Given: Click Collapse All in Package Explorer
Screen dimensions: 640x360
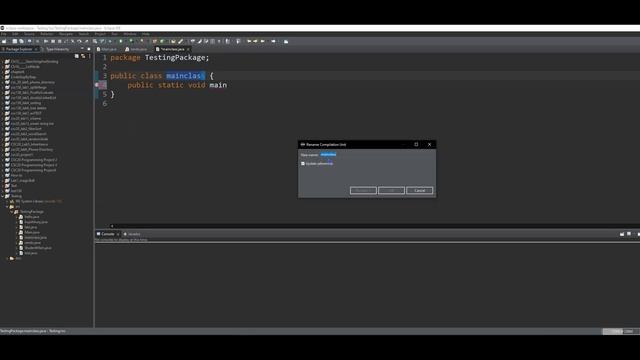Looking at the screenshot, I should pos(76,56).
